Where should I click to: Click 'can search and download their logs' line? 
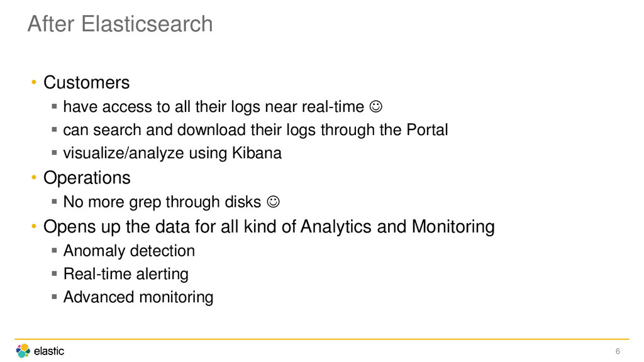pyautogui.click(x=255, y=130)
